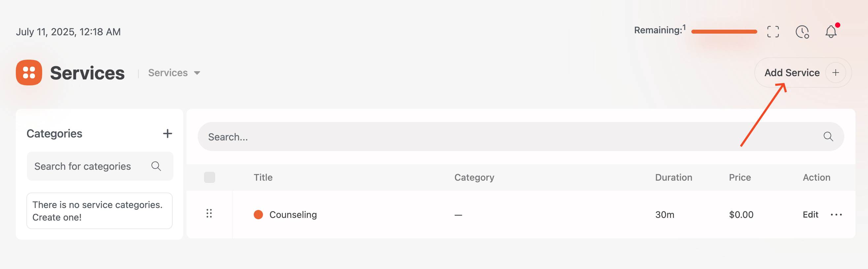Click the services search magnifier icon
The width and height of the screenshot is (868, 269).
828,136
